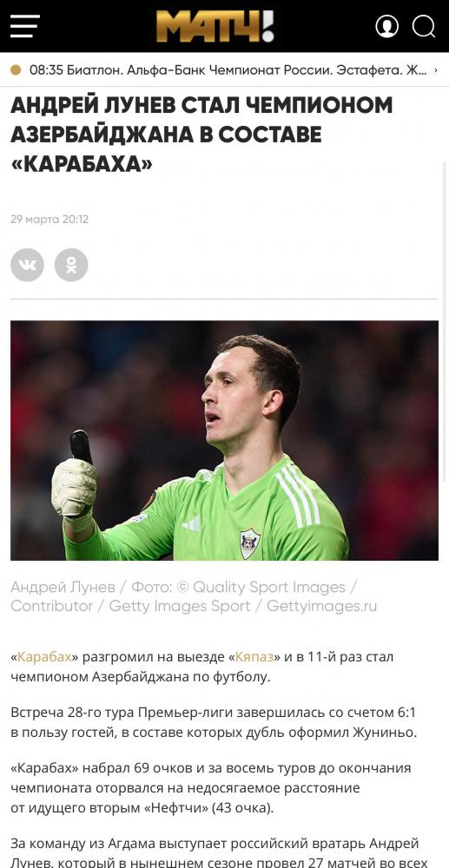Click the article headline about Лунев
Screen dimensions: 449x868
[x=201, y=135]
